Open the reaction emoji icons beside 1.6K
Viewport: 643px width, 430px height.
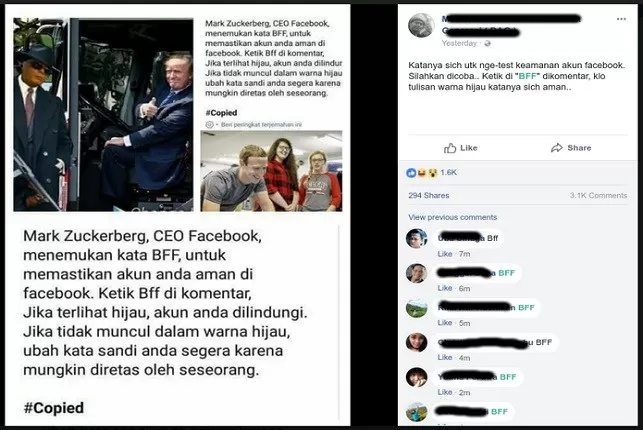[x=422, y=173]
